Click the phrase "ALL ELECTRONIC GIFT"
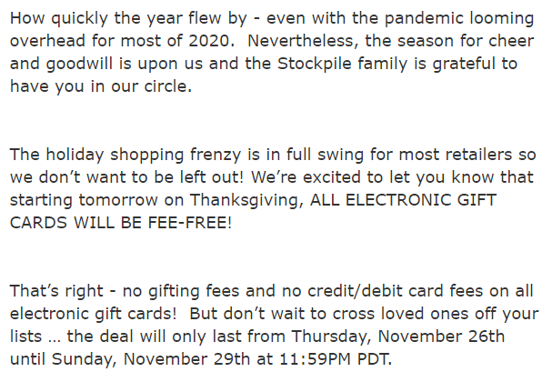 pos(403,200)
